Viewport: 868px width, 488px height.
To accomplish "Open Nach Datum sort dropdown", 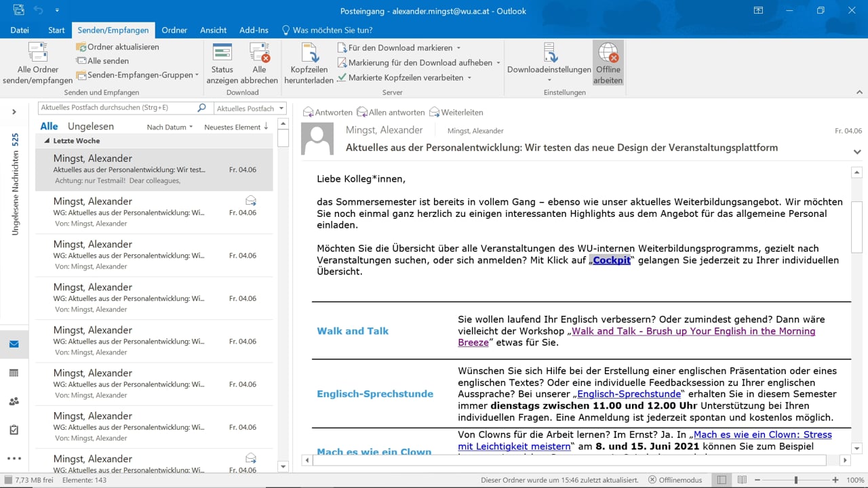I will point(170,127).
